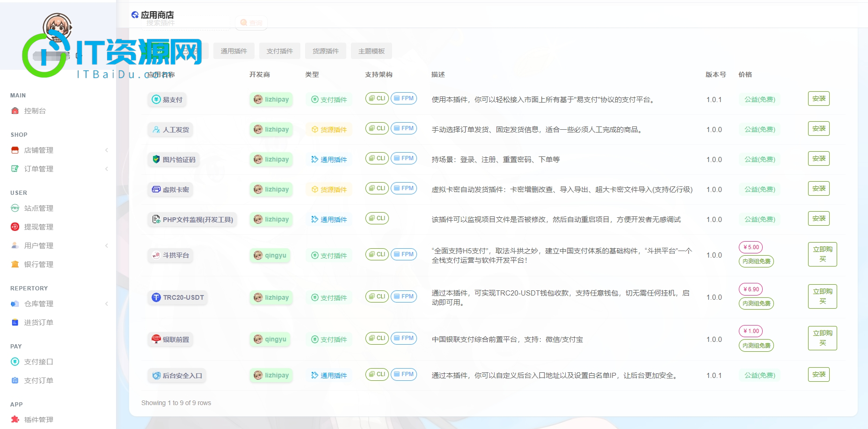This screenshot has height=429, width=868.
Task: Click the 公益(免费) price label in 虚拟卡密 row
Action: [x=760, y=190]
